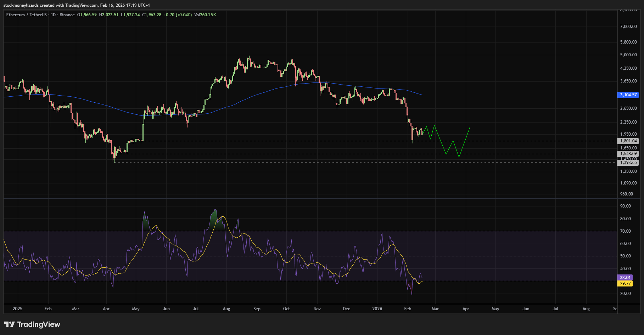Click the stockmoneylizards attribution header text
This screenshot has height=335, width=644.
tap(77, 5)
